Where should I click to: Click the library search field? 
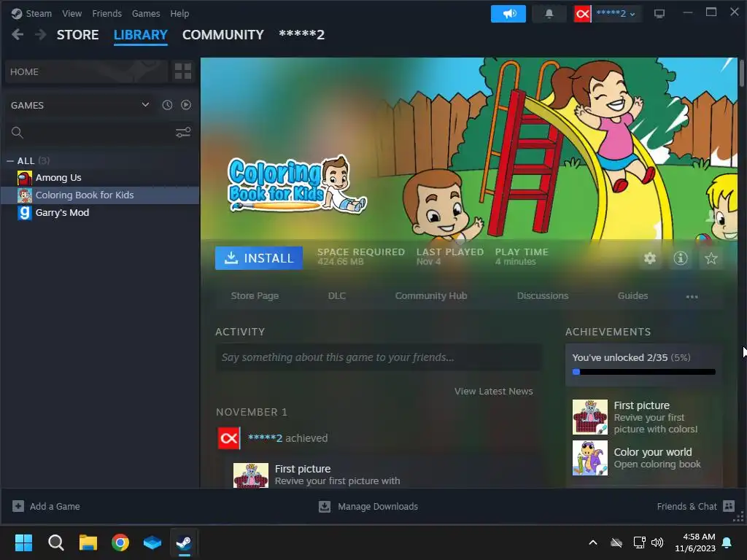pos(90,133)
